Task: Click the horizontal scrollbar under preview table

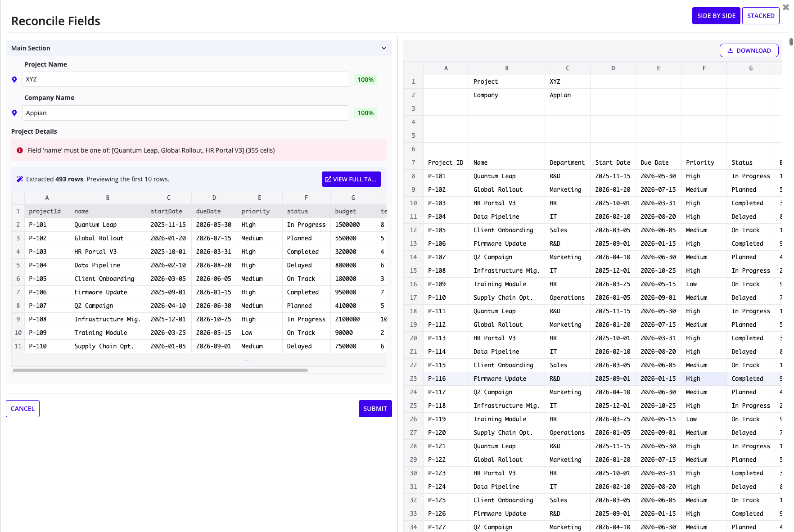Action: coord(160,370)
